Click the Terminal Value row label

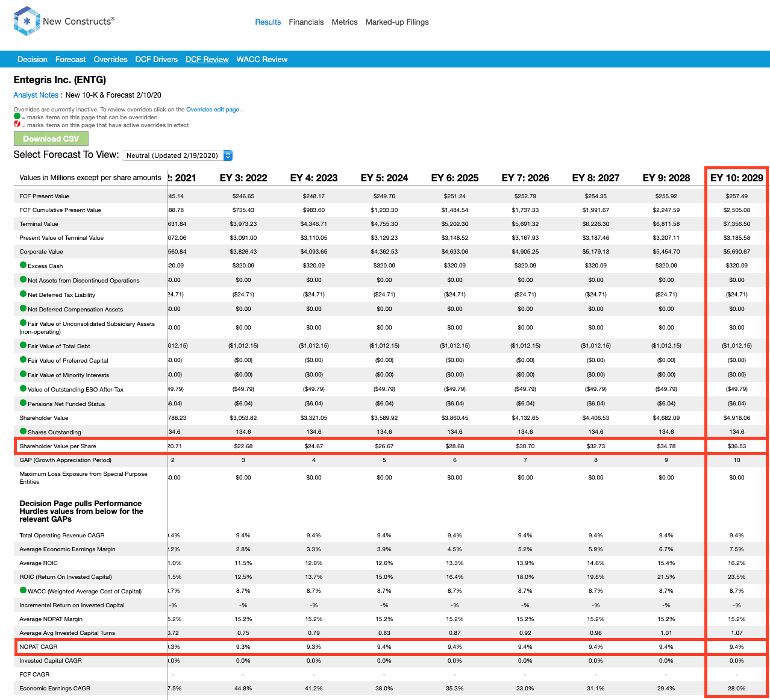coord(39,224)
